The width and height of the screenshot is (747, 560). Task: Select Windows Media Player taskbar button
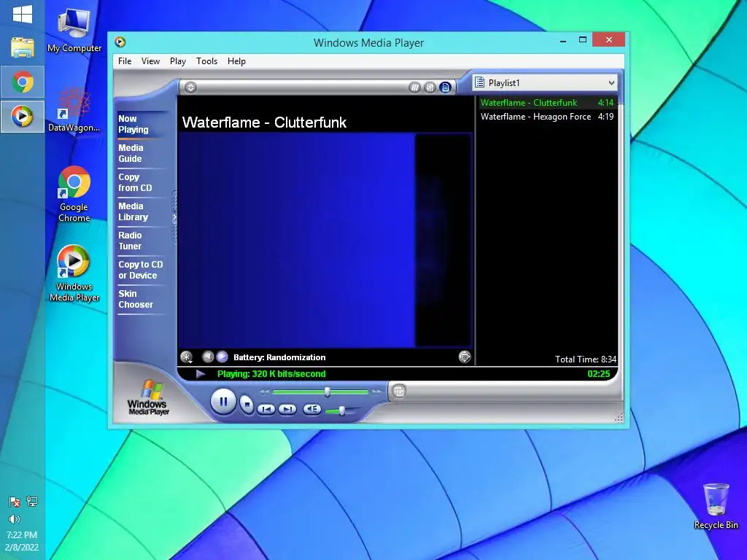click(x=23, y=116)
